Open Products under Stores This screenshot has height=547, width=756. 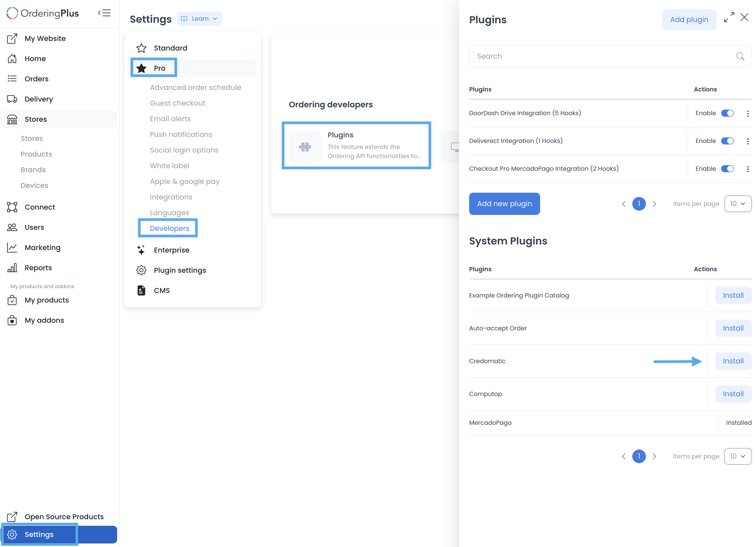pos(36,154)
